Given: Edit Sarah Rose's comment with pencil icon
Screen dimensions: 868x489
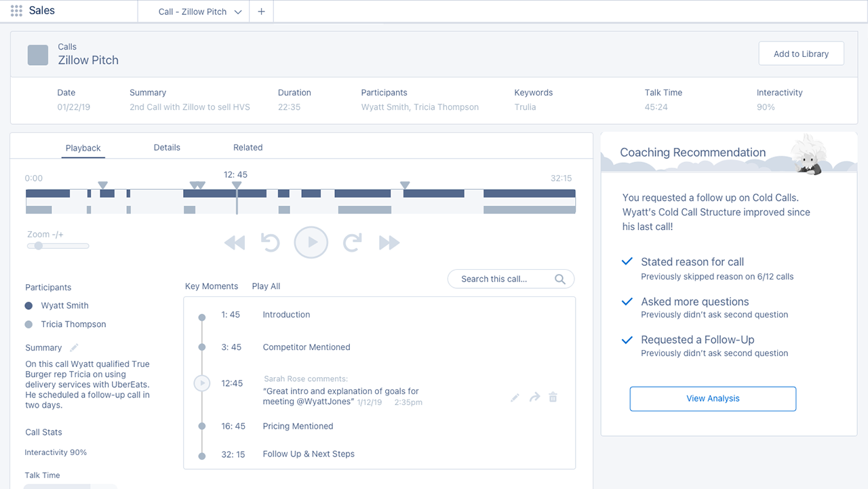Looking at the screenshot, I should coord(515,397).
